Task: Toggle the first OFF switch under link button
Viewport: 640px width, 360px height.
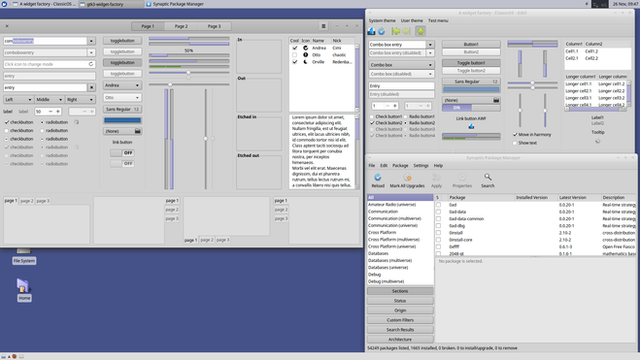Action: [122, 153]
